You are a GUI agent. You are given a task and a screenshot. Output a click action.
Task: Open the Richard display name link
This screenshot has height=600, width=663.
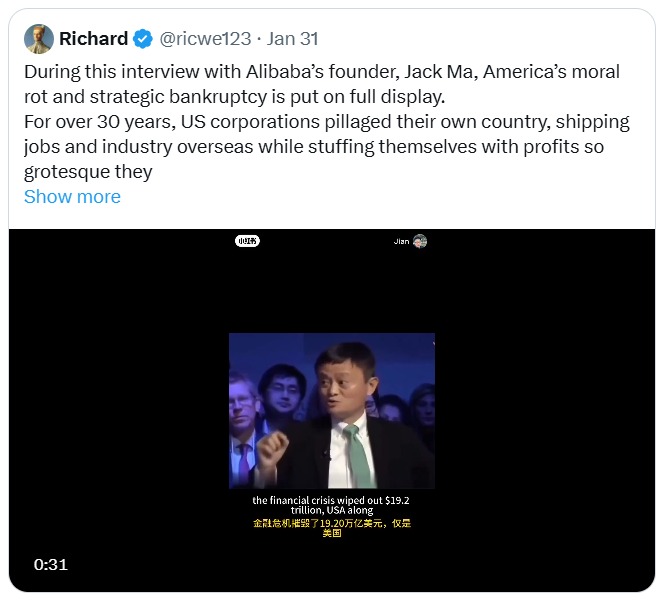click(93, 39)
